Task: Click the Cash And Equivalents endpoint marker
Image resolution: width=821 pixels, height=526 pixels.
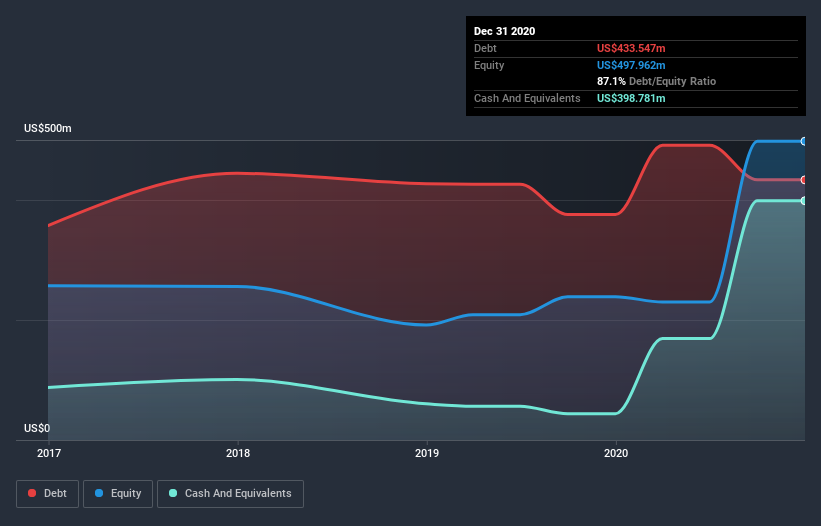Action: point(804,200)
